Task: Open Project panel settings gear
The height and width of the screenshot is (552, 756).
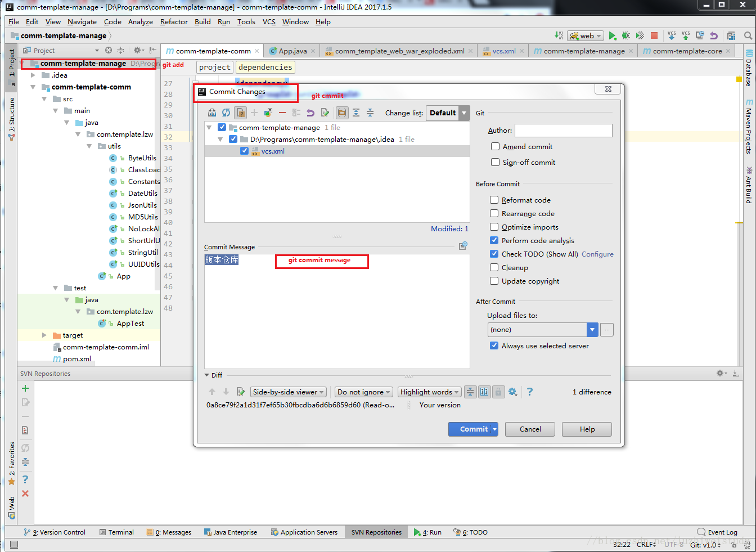Action: pos(138,50)
